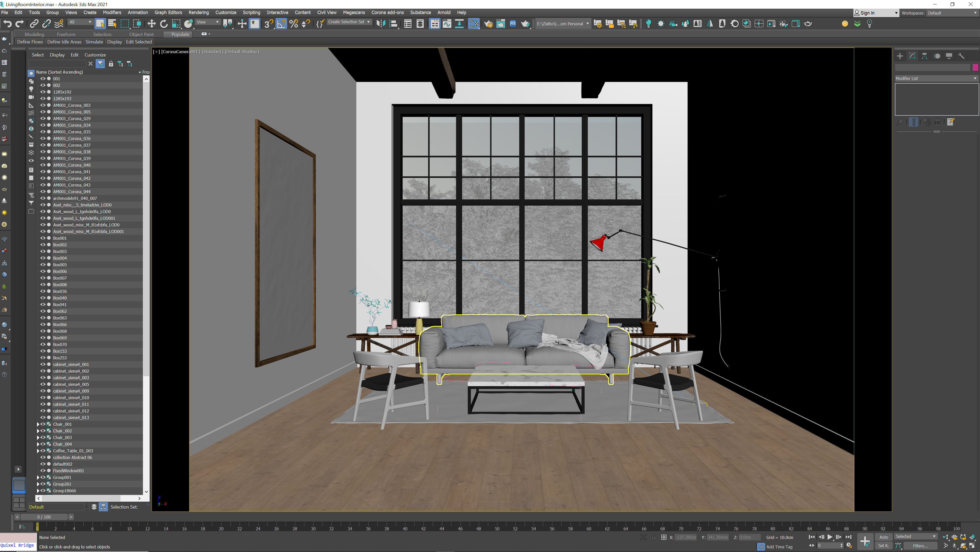Screen dimensions: 980x552
Task: Open the Customize menu in Scene Explorer
Action: [x=95, y=55]
